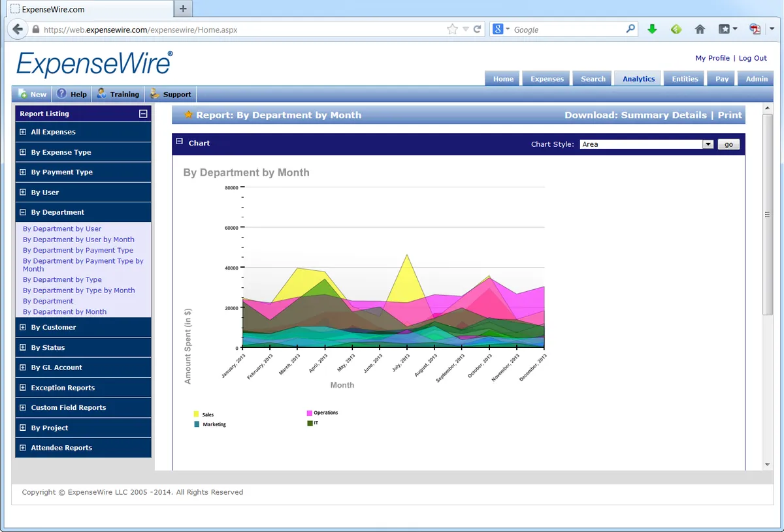Viewport: 784px width, 532px height.
Task: Click the browser home icon
Action: (700, 29)
